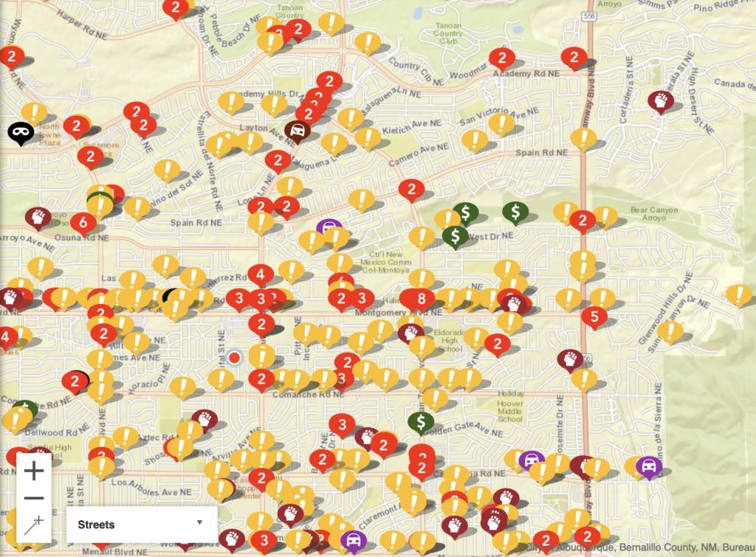Click the zoom in plus button
Screen dimensions: 756x557
point(34,470)
